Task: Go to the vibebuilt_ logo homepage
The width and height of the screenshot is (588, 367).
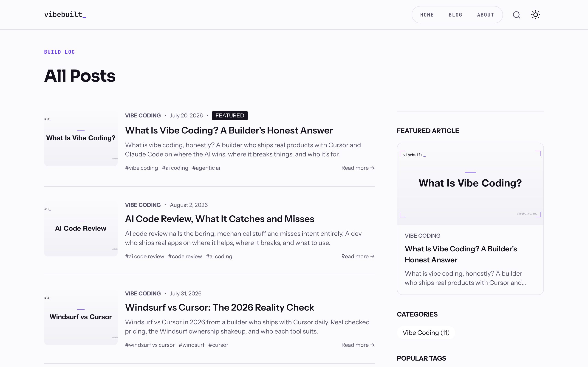Action: [x=65, y=14]
